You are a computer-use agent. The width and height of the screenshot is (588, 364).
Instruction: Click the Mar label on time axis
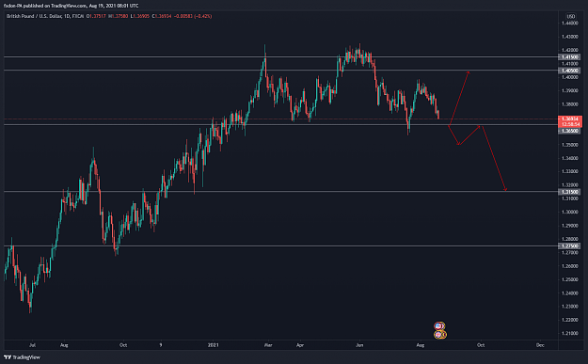(268, 345)
